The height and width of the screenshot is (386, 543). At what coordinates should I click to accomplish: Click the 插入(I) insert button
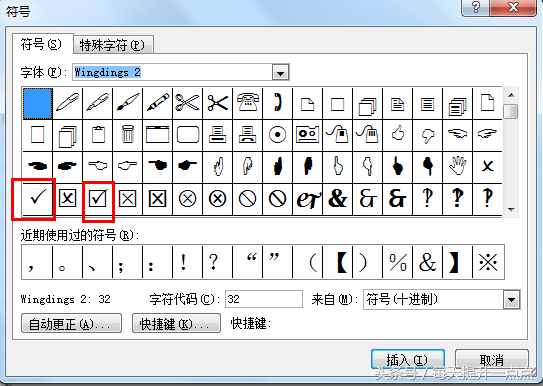tap(408, 360)
